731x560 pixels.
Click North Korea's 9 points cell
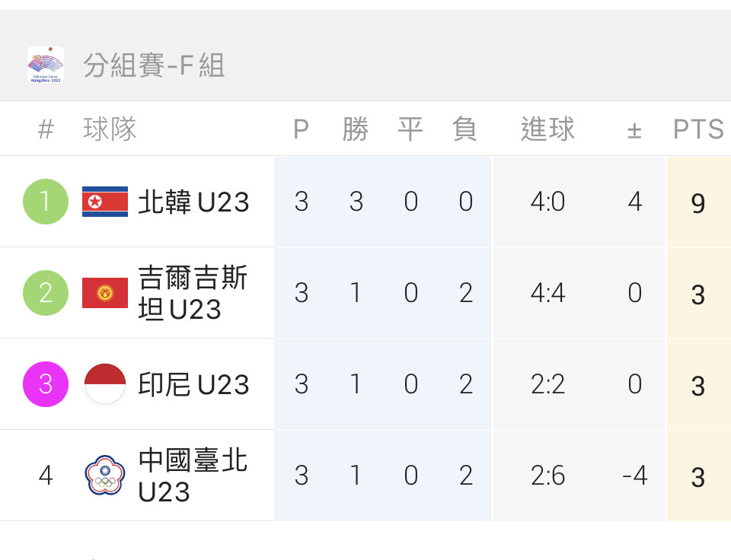(x=698, y=202)
